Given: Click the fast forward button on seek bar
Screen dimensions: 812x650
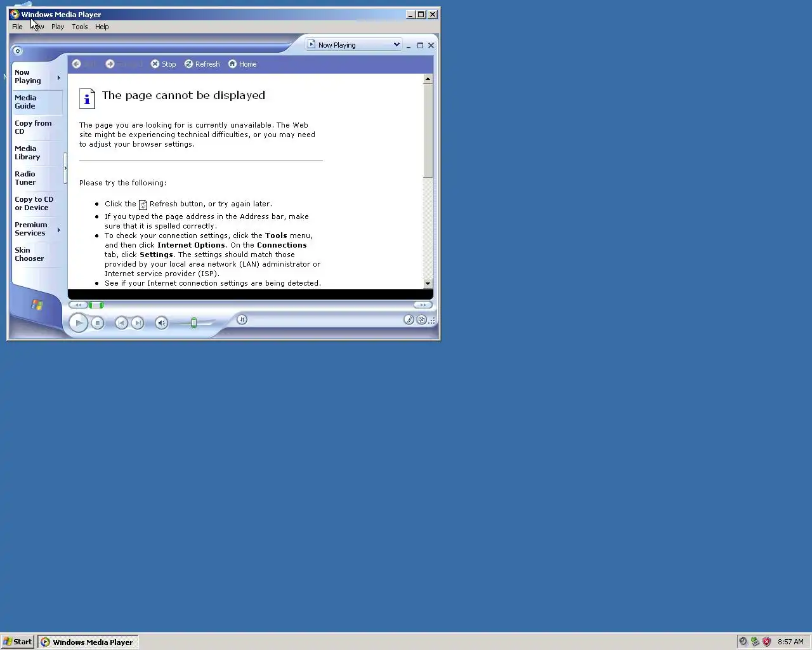Looking at the screenshot, I should click(x=422, y=305).
